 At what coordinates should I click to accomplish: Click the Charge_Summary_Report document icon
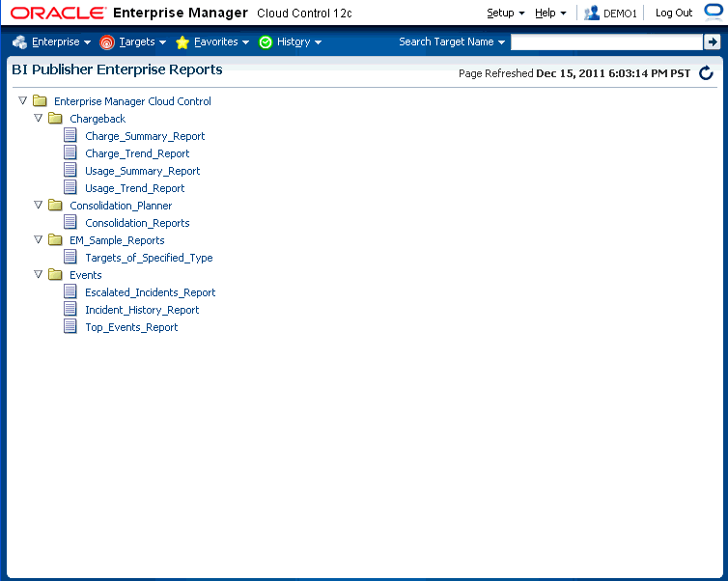(70, 135)
